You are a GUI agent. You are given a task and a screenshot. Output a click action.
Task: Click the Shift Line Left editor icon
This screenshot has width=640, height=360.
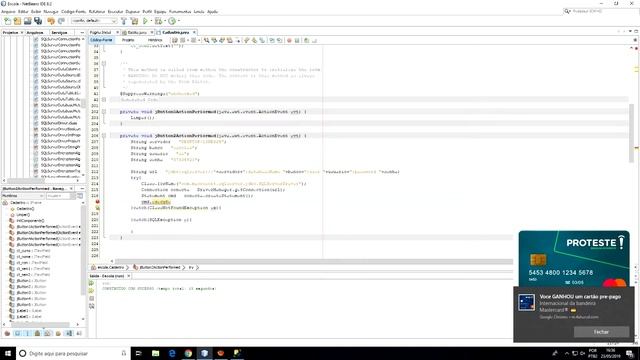click(x=272, y=40)
